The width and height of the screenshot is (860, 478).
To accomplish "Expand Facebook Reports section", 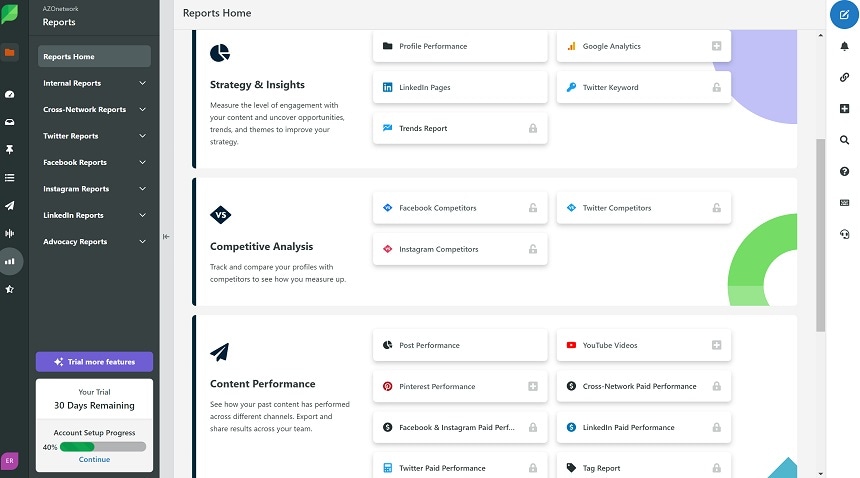I will (x=94, y=162).
